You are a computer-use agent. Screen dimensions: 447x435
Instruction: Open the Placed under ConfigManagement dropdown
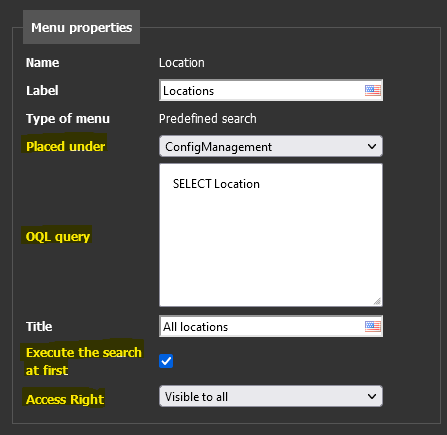[271, 146]
